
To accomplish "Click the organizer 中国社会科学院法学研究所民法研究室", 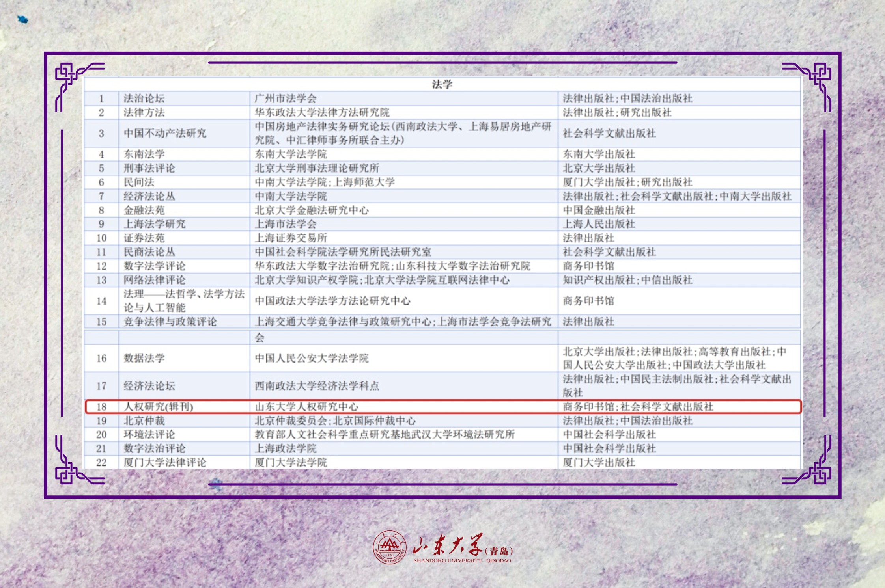I will click(x=343, y=252).
